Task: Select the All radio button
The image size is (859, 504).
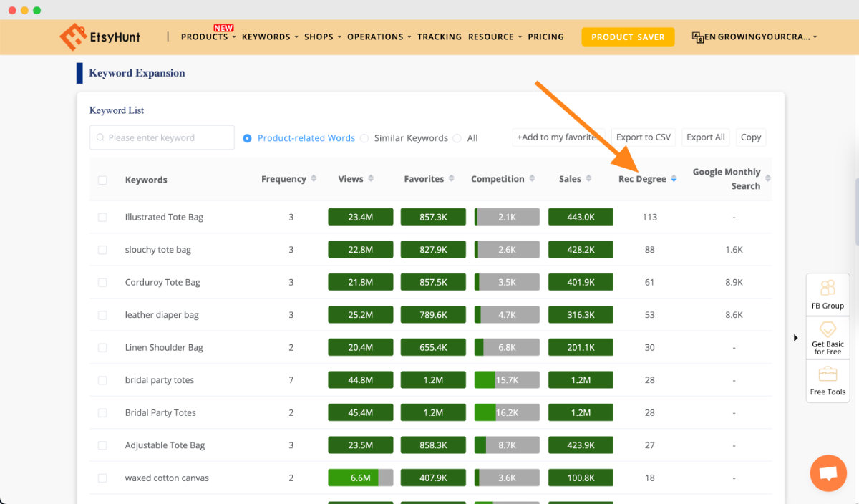Action: point(456,137)
